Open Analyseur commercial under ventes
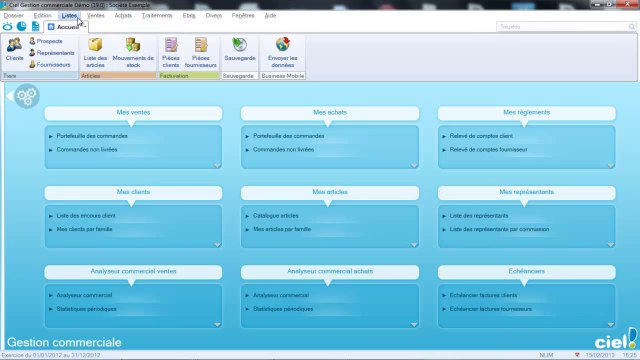The height and width of the screenshot is (360, 640). pos(84,295)
